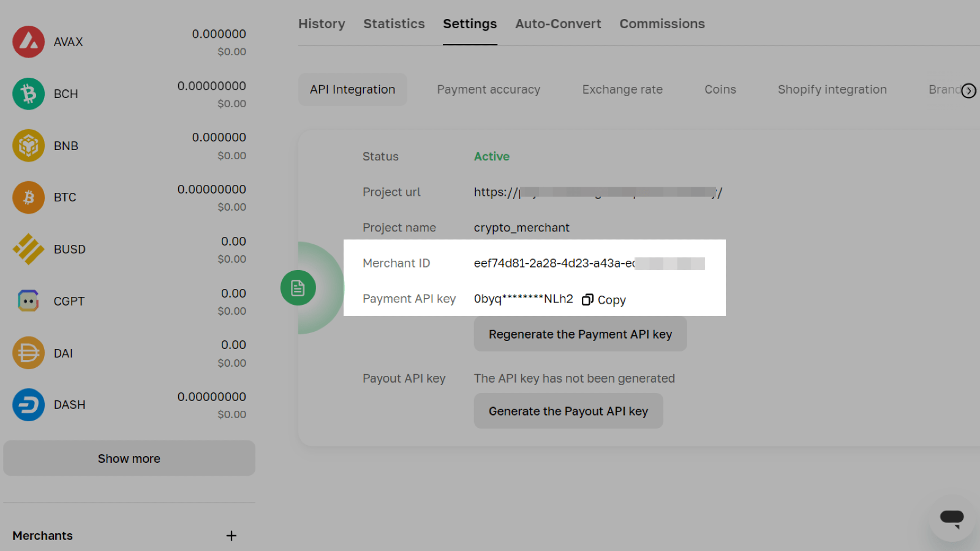This screenshot has height=551, width=980.
Task: Expand coin list with Show more
Action: (129, 459)
